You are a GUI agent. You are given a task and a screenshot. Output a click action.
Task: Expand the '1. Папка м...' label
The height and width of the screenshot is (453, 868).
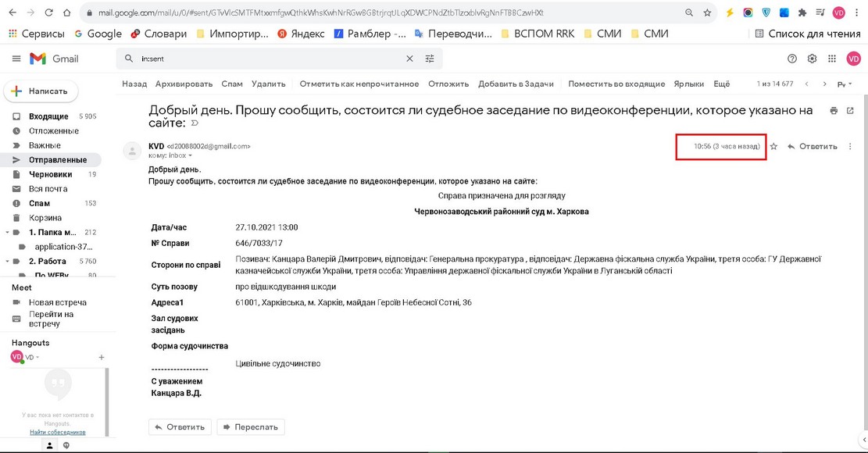coord(7,232)
